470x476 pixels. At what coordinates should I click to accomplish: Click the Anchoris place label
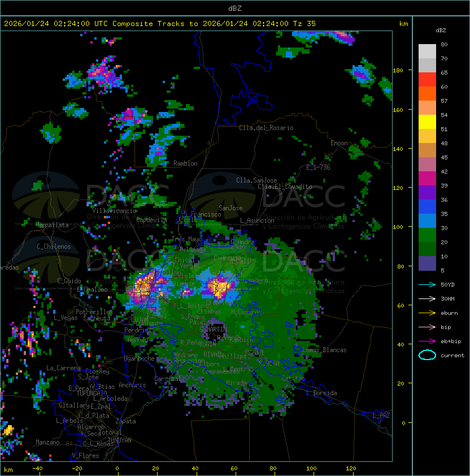tap(132, 385)
